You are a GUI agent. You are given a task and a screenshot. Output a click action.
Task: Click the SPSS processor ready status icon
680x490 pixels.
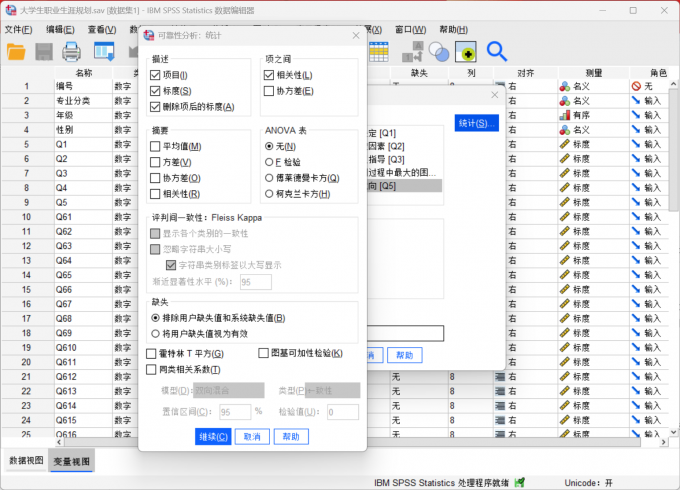[x=520, y=482]
